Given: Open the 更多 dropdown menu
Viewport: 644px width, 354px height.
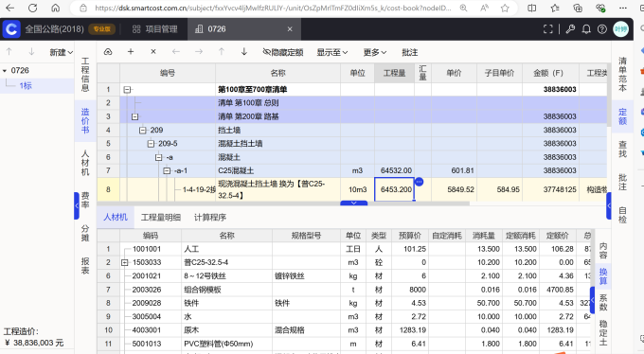Looking at the screenshot, I should [375, 52].
